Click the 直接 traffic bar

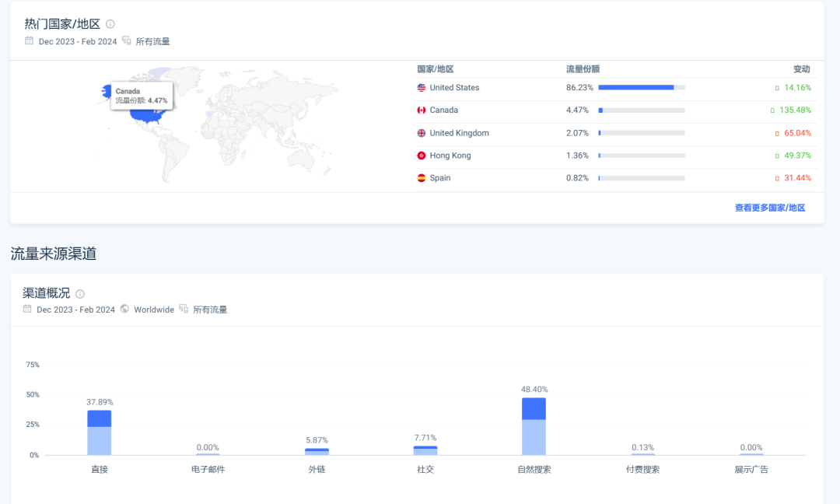click(x=100, y=432)
